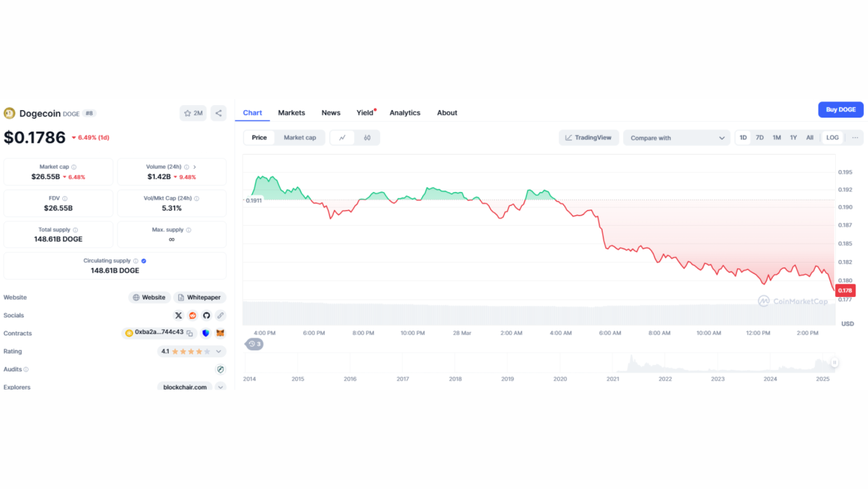Screen dimensions: 868x489
Task: Open the Yield tab
Action: (365, 113)
